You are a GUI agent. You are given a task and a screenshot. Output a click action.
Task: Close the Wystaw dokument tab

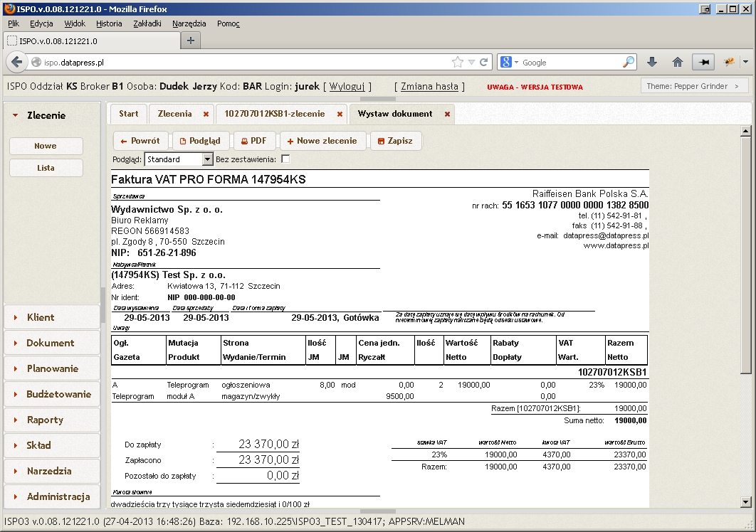pos(447,114)
